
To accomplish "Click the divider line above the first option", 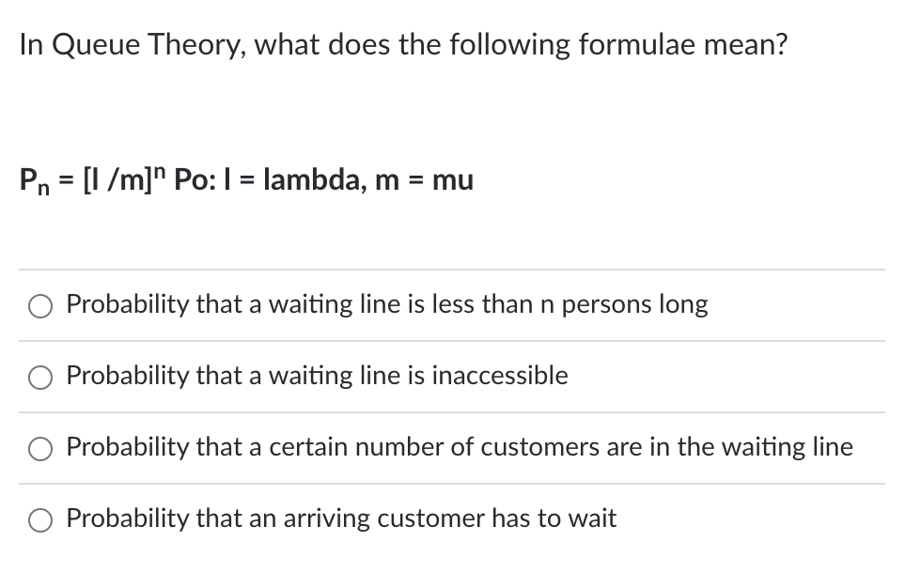I will [451, 270].
